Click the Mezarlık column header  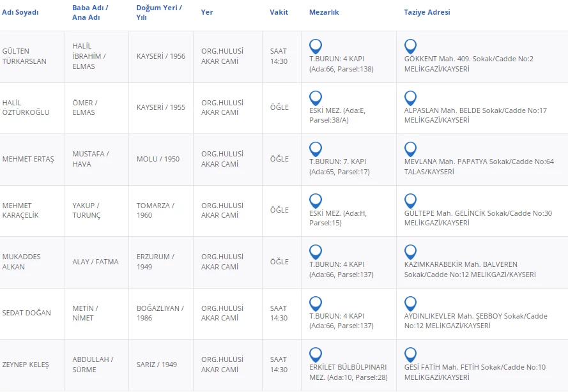pos(324,12)
